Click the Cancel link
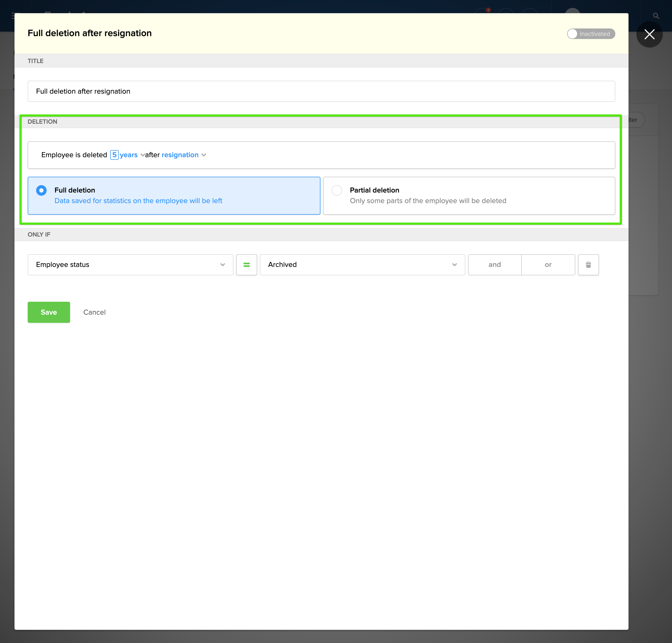672x643 pixels. [94, 312]
